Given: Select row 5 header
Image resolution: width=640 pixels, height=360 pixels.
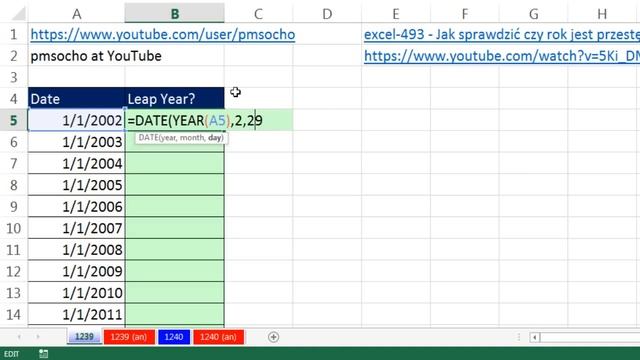Looking at the screenshot, I should click(14, 120).
